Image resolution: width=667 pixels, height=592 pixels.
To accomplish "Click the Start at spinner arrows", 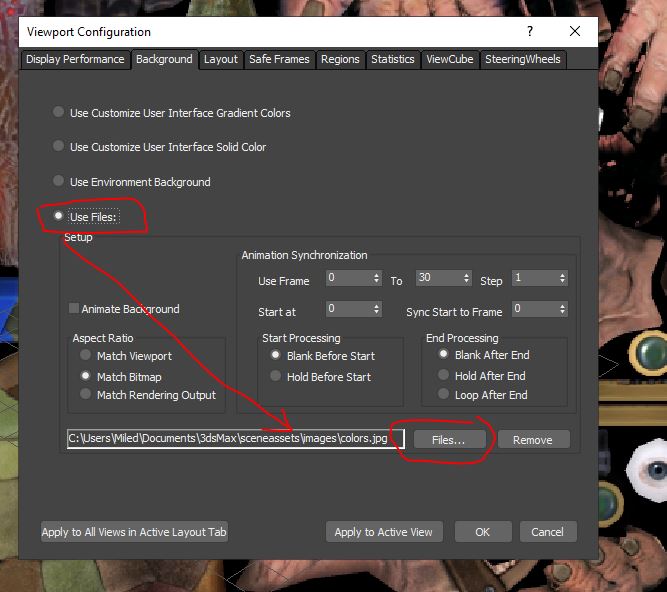I will tap(376, 309).
